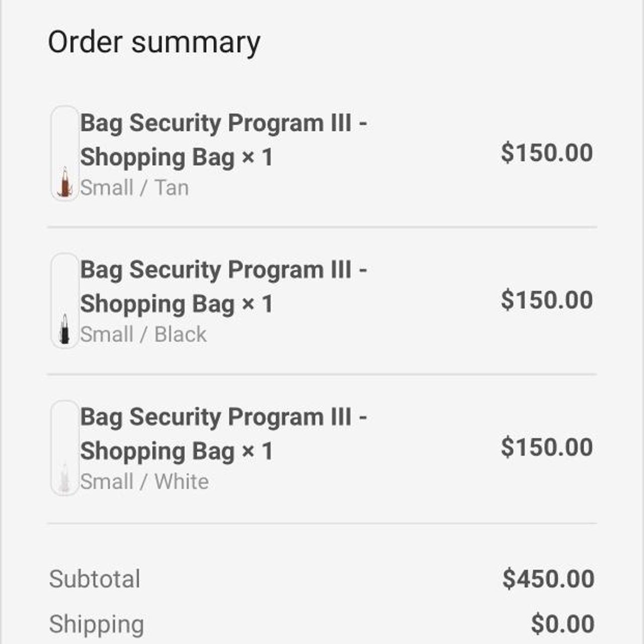Screen dimensions: 644x644
Task: Click the Tan shopping bag thumbnail
Action: (65, 153)
